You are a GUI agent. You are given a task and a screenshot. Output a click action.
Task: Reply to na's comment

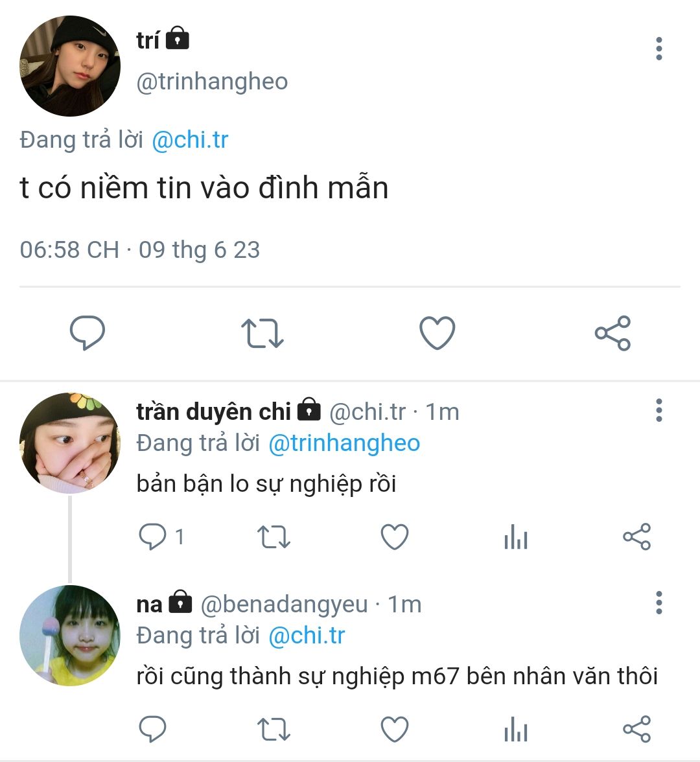tap(153, 730)
